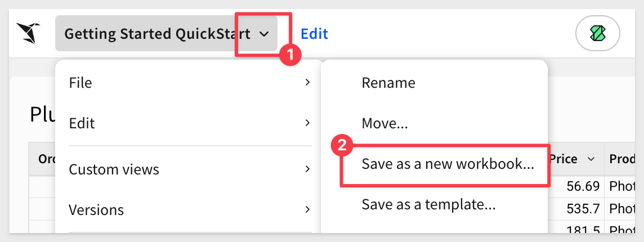Expand the Versions submenu

(189, 210)
